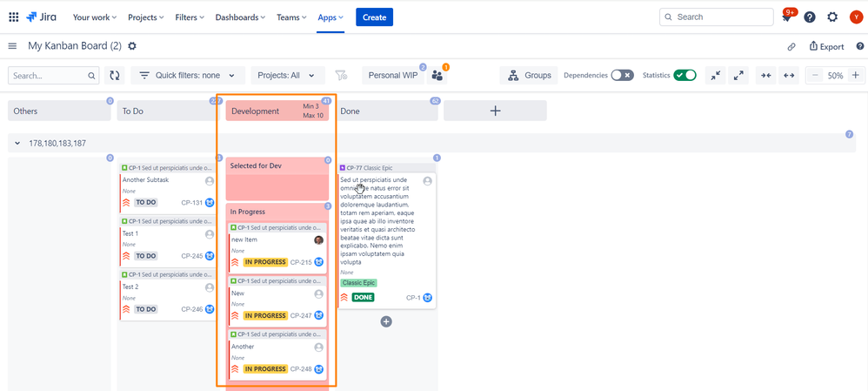Viewport: 868px width, 391px height.
Task: Click the widen columns icon
Action: pyautogui.click(x=789, y=76)
